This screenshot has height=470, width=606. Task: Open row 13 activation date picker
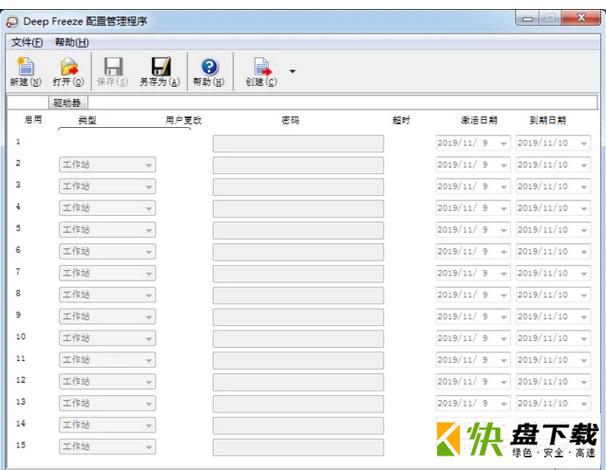point(473,403)
